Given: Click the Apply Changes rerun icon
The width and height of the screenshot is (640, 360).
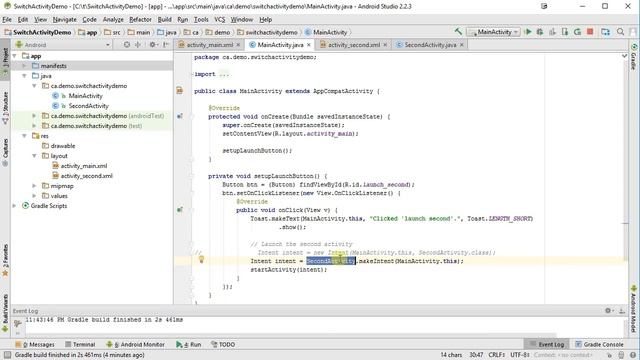Looking at the screenshot, I should tap(577, 31).
